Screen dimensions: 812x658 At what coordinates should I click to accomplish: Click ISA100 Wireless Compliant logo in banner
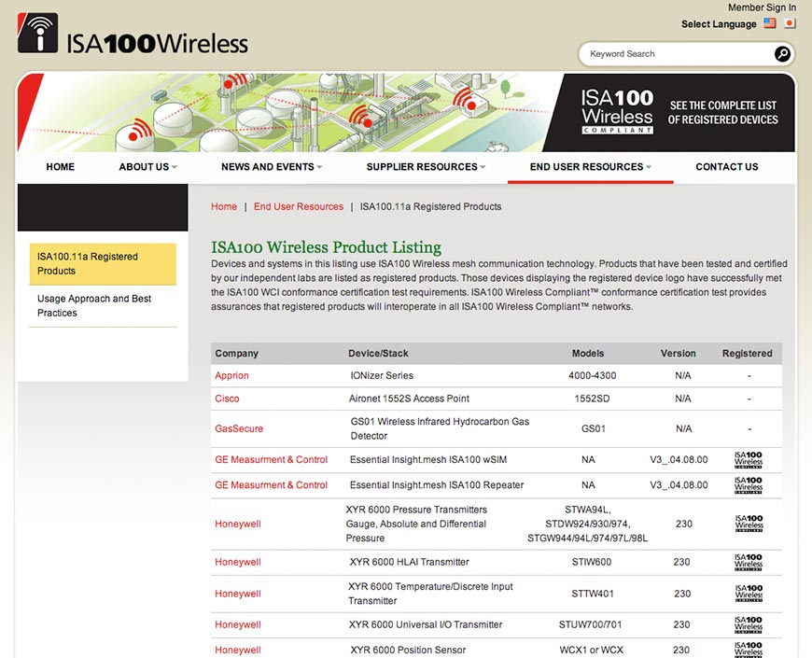click(617, 111)
